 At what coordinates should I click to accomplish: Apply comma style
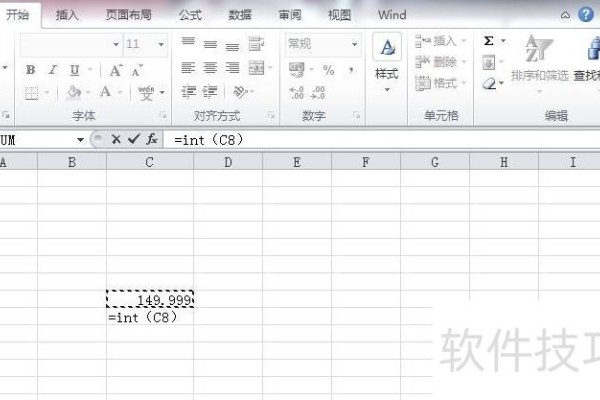[x=351, y=70]
